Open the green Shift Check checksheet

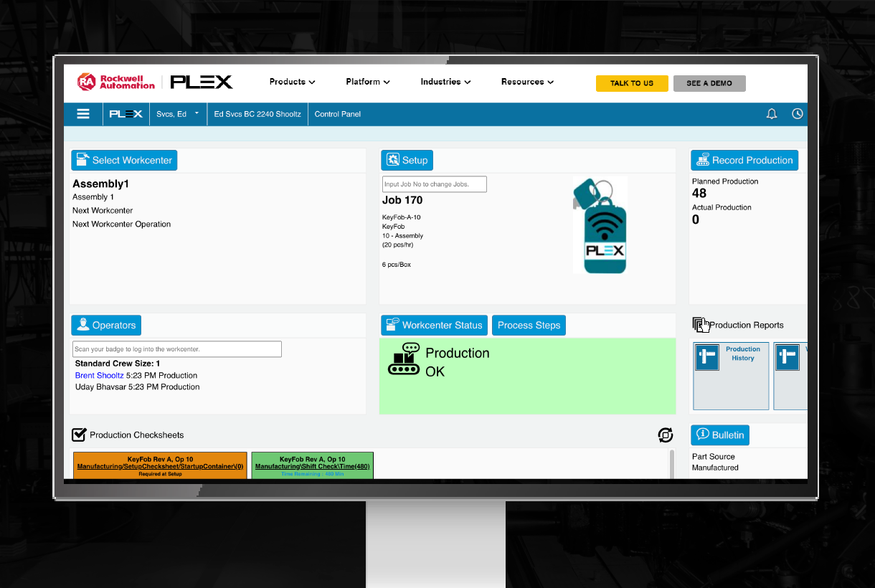point(312,465)
